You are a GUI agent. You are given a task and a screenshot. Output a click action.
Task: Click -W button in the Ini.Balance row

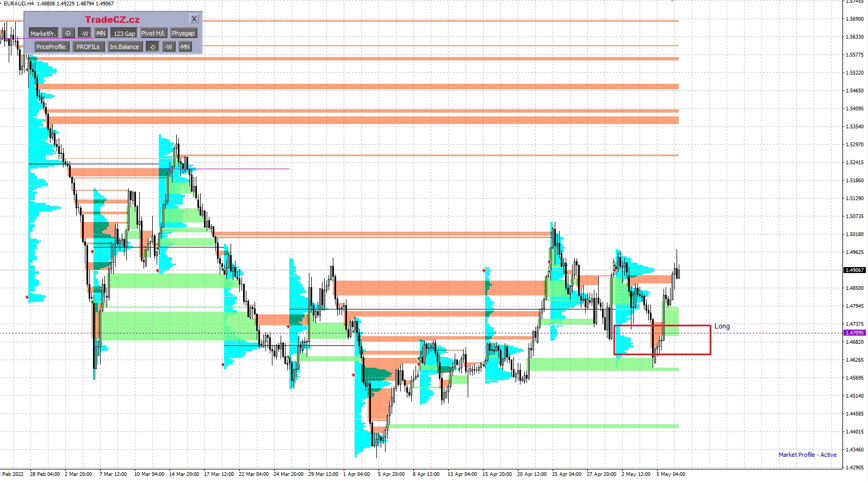click(169, 47)
